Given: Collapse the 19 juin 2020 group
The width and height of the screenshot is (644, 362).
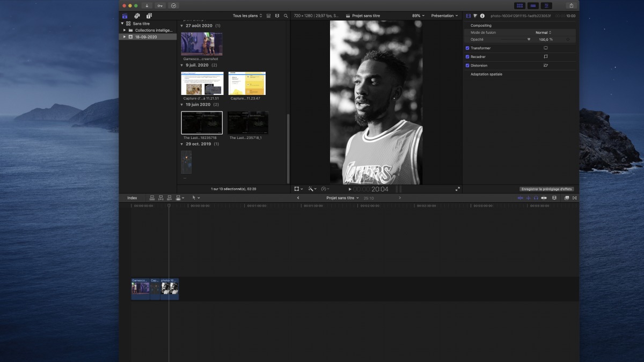Looking at the screenshot, I should pos(181,105).
